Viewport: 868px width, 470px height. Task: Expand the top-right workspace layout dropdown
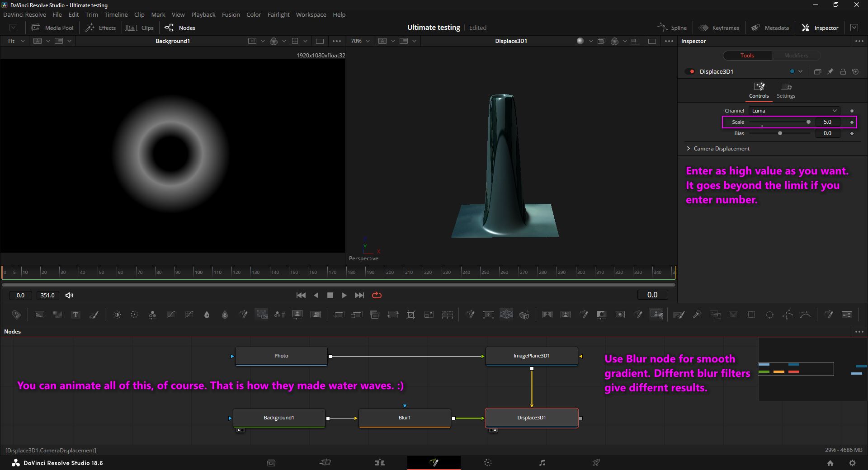tap(854, 28)
